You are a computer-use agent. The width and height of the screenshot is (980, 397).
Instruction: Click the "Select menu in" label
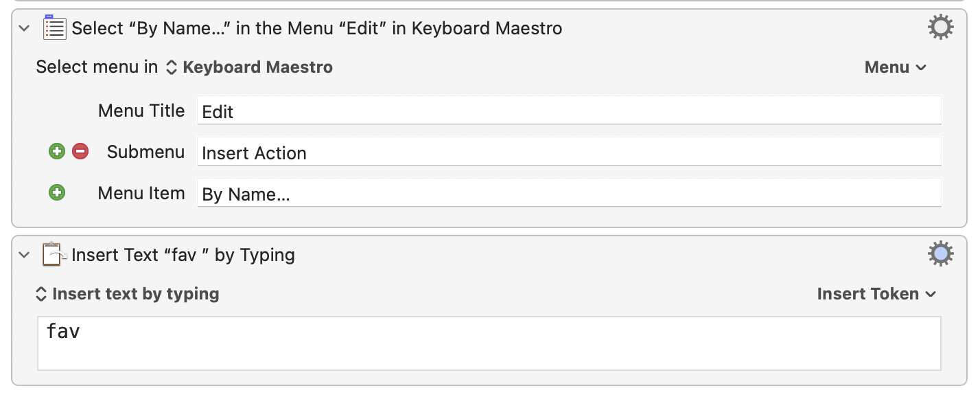click(97, 67)
